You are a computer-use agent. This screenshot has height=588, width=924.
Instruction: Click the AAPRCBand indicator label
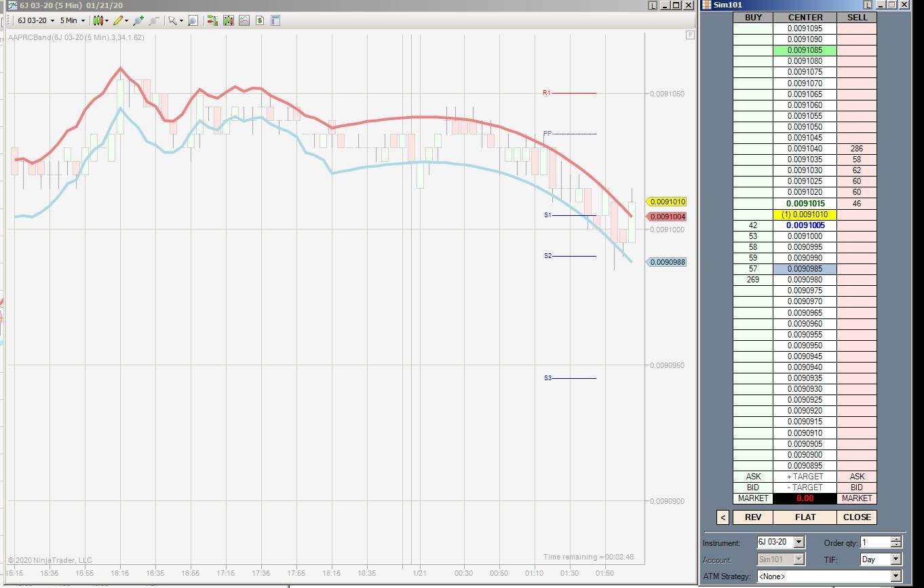coord(76,37)
